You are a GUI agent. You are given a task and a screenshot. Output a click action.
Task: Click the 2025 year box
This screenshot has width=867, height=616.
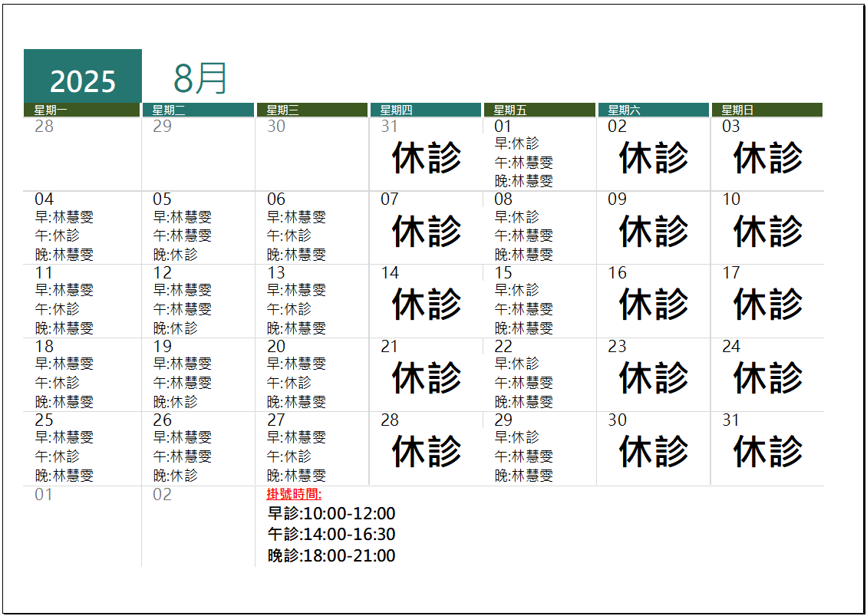coord(82,76)
